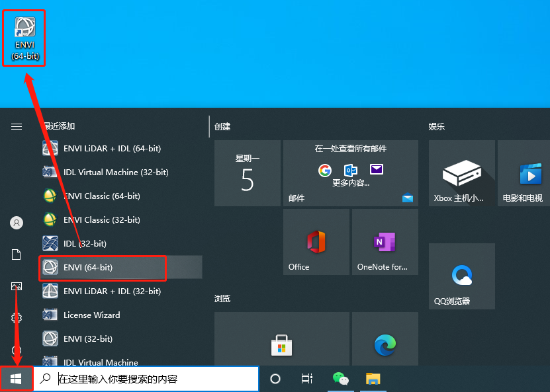
Task: Open WeChat from the taskbar
Action: click(x=341, y=379)
